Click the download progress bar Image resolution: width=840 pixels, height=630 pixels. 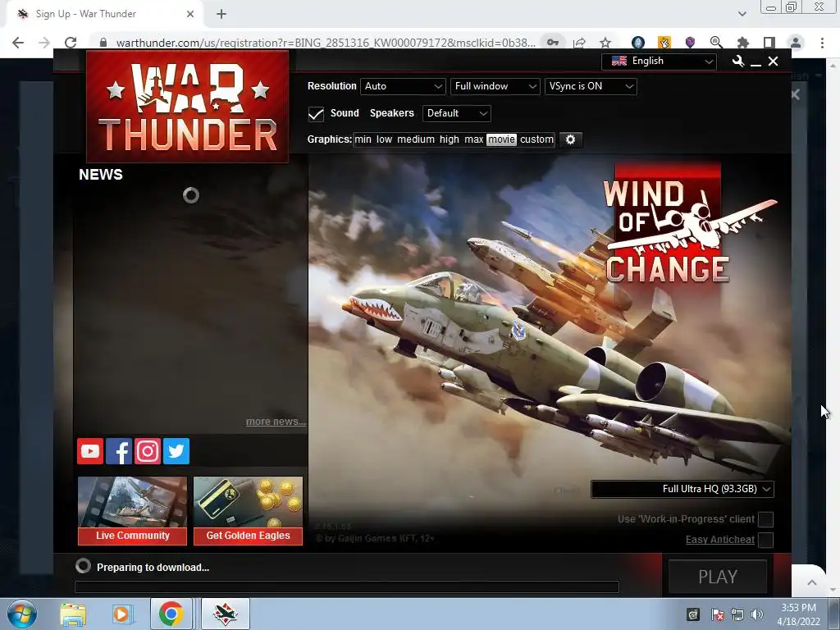[347, 587]
